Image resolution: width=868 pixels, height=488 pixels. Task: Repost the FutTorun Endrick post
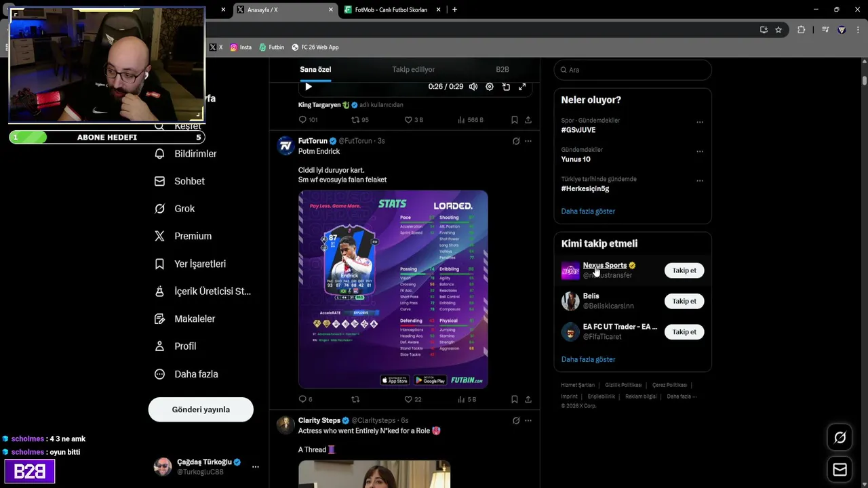point(355,399)
